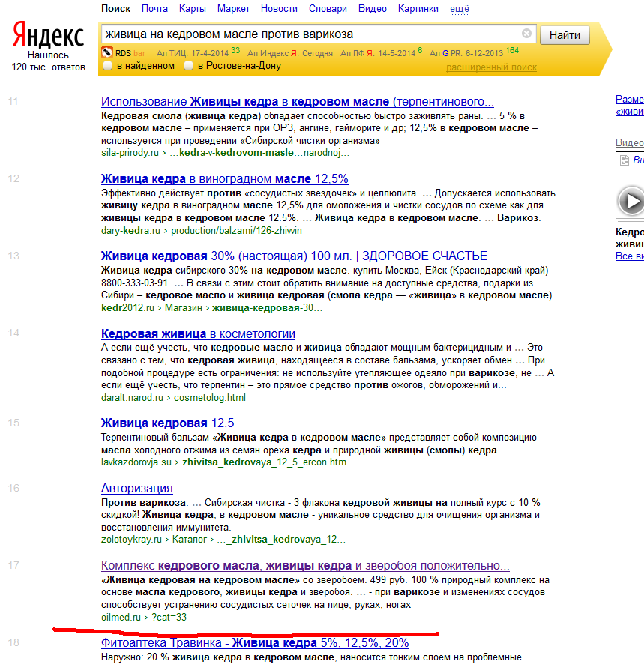Screen dimensions: 644x664
Task: Open the 'Все ви...' link under the video
Action: pyautogui.click(x=630, y=256)
